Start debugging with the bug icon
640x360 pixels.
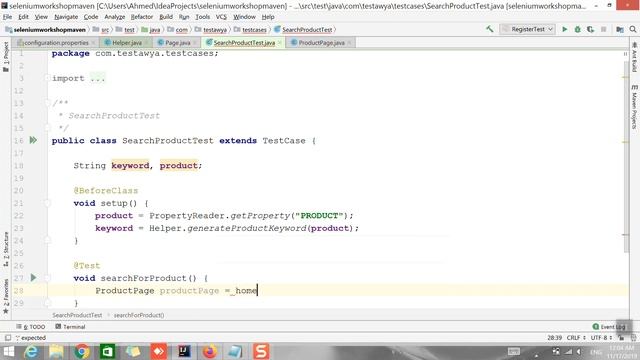(578, 29)
